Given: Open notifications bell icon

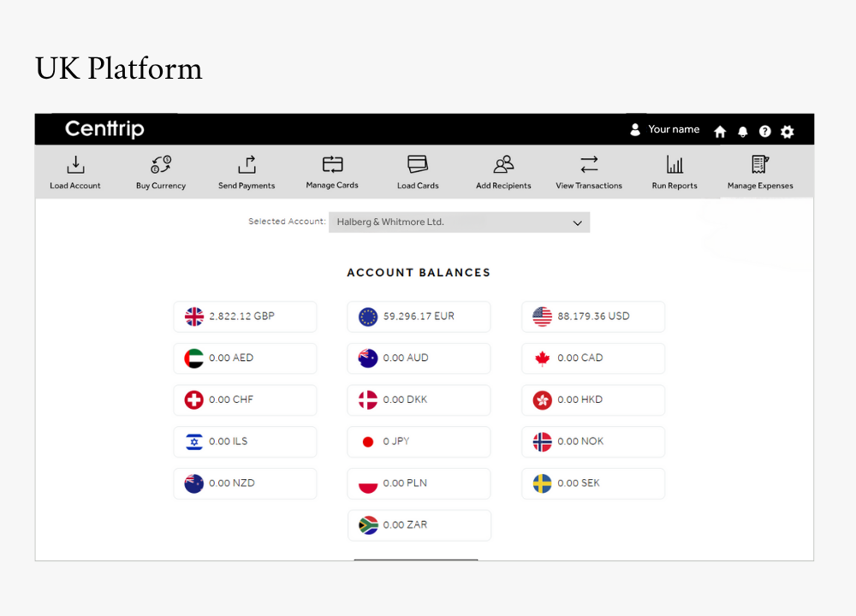Looking at the screenshot, I should pyautogui.click(x=742, y=132).
